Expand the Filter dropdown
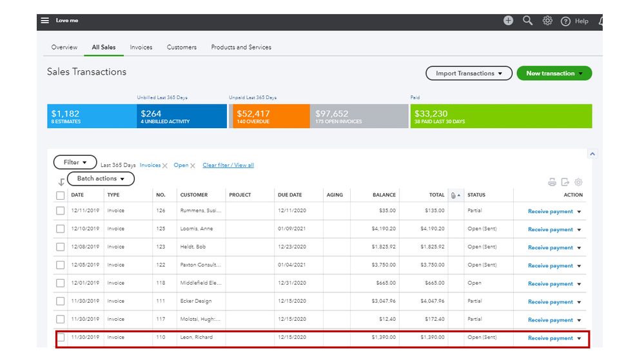The image size is (644, 362). 75,163
